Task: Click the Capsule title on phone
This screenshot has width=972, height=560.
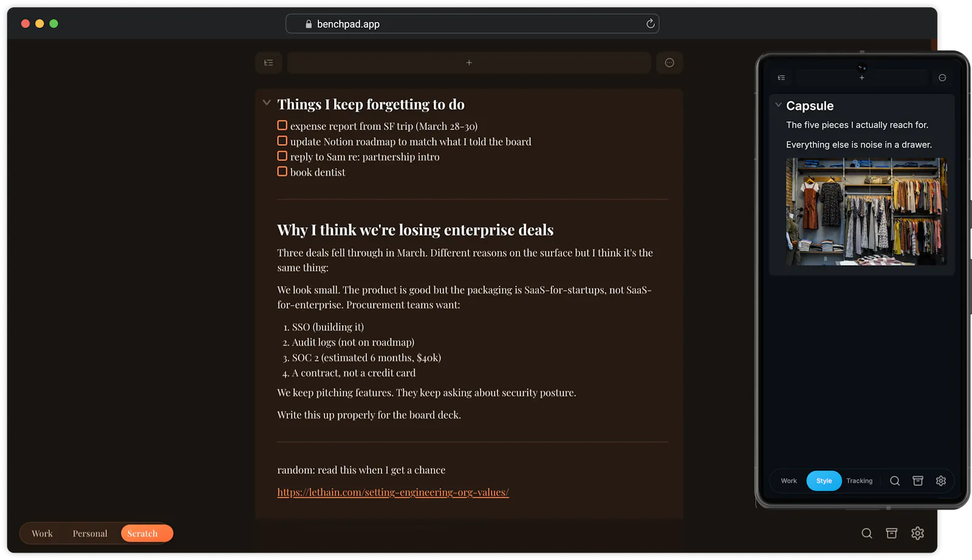Action: click(x=810, y=106)
